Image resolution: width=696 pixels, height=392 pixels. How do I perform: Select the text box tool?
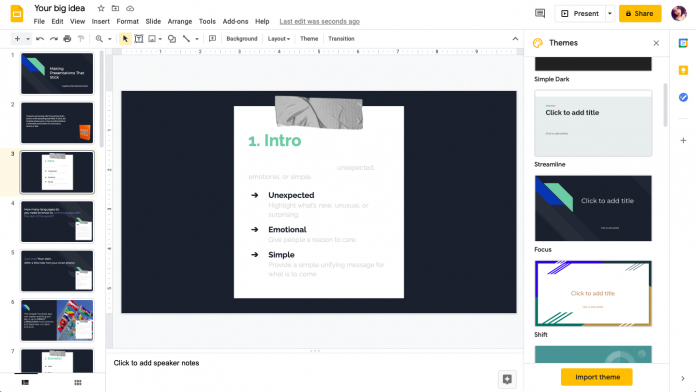pyautogui.click(x=138, y=39)
